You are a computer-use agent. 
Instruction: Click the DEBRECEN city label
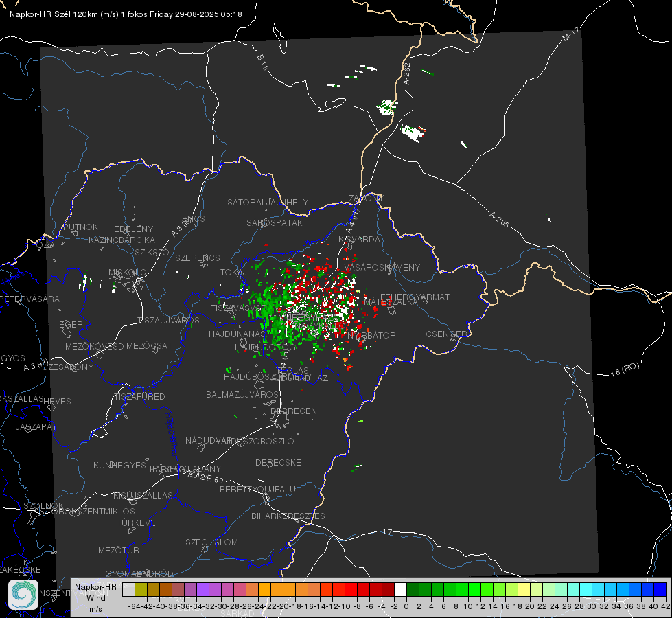pos(294,411)
